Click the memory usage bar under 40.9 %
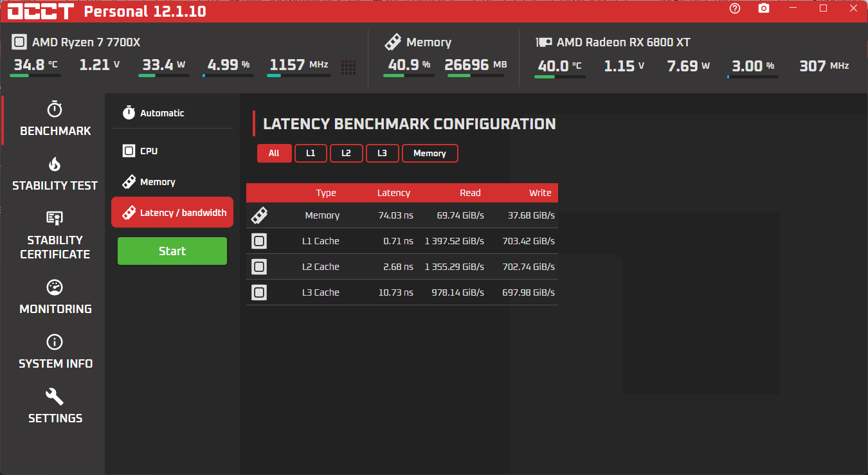 pyautogui.click(x=409, y=76)
